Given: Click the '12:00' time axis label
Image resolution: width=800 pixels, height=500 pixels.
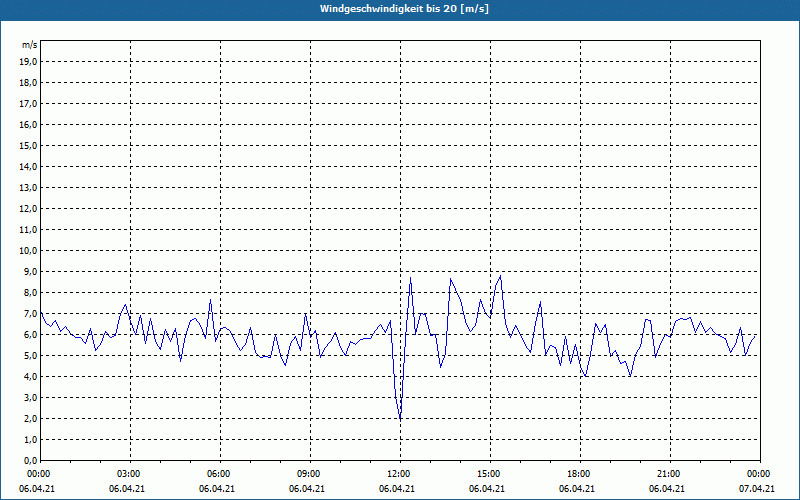Looking at the screenshot, I should tap(400, 474).
